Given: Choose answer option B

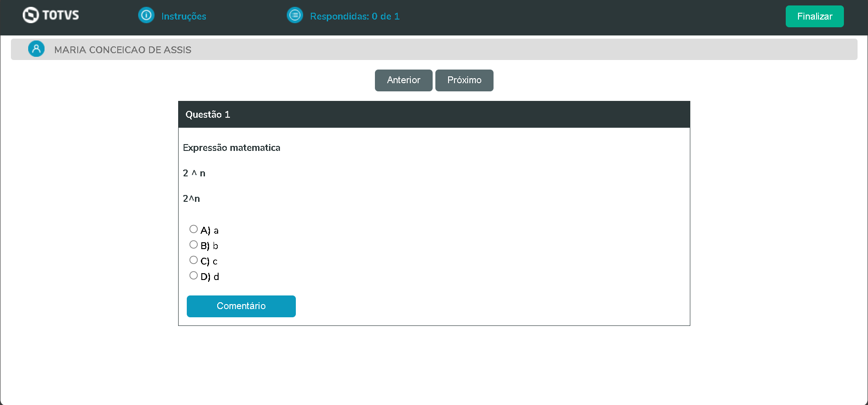Looking at the screenshot, I should 194,245.
